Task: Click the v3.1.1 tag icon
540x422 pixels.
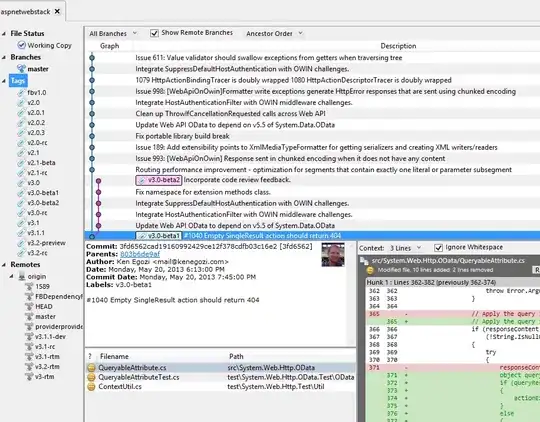Action: (x=21, y=233)
